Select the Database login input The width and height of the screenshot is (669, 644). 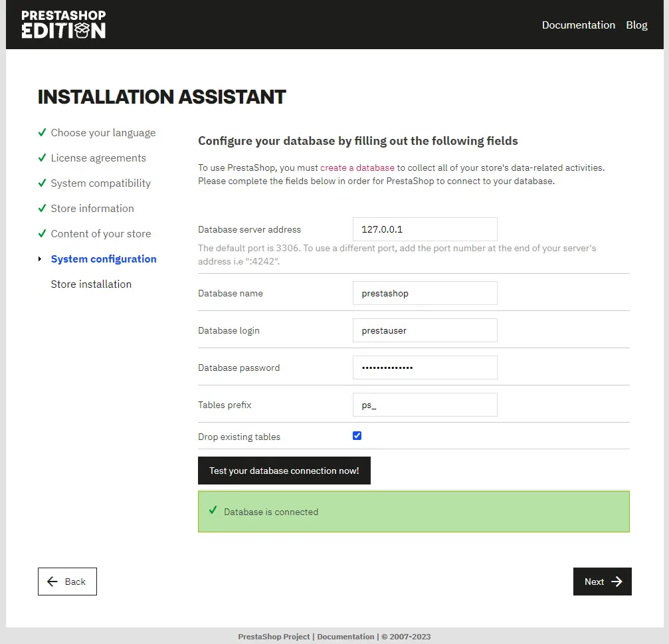pyautogui.click(x=425, y=330)
